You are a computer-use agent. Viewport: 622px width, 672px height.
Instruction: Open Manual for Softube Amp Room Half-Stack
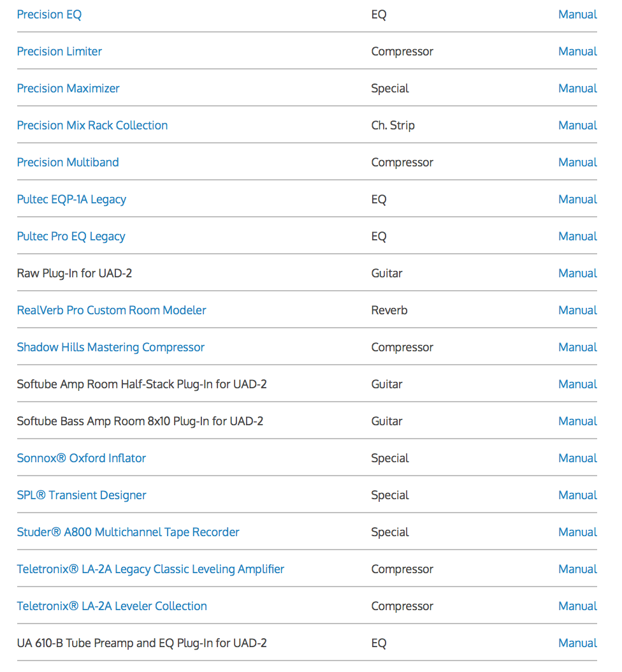point(577,384)
